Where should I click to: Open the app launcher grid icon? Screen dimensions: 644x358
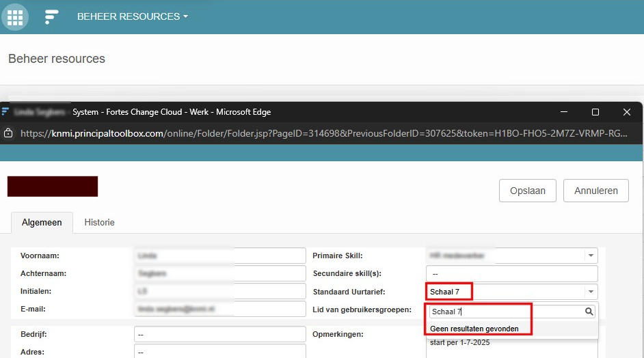point(15,16)
